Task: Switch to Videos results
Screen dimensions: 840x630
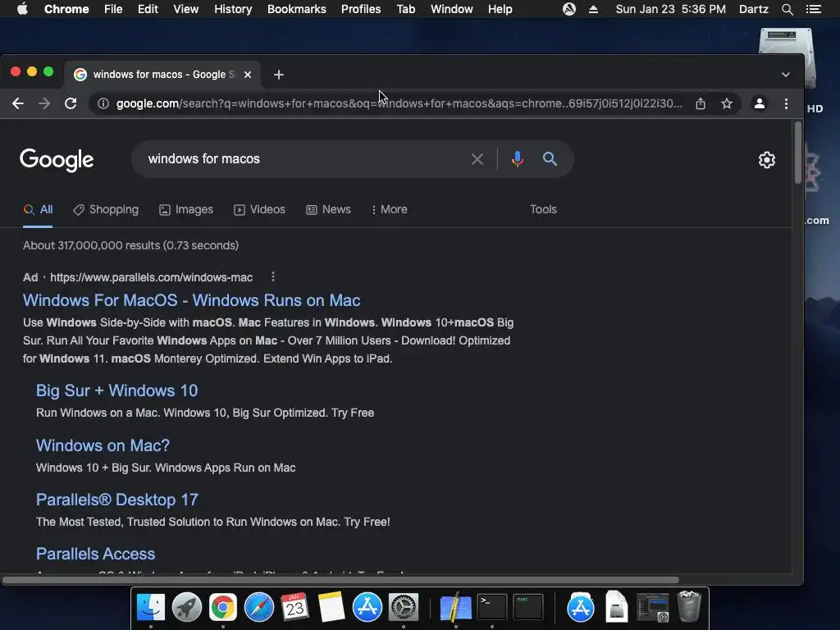Action: point(260,209)
